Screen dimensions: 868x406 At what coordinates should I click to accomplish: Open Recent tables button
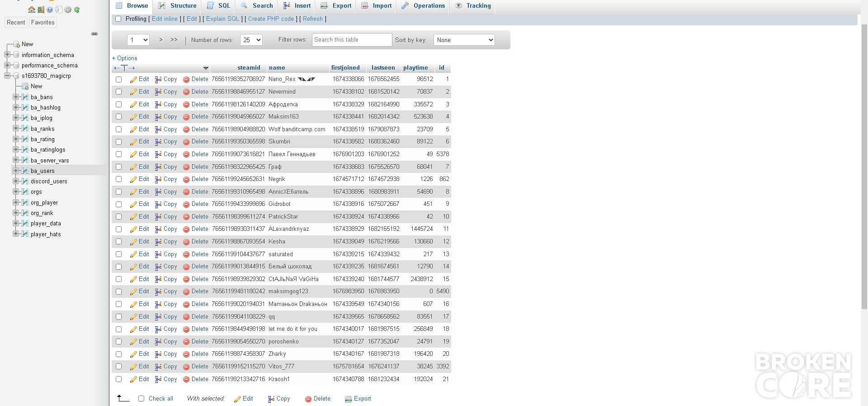[x=16, y=22]
